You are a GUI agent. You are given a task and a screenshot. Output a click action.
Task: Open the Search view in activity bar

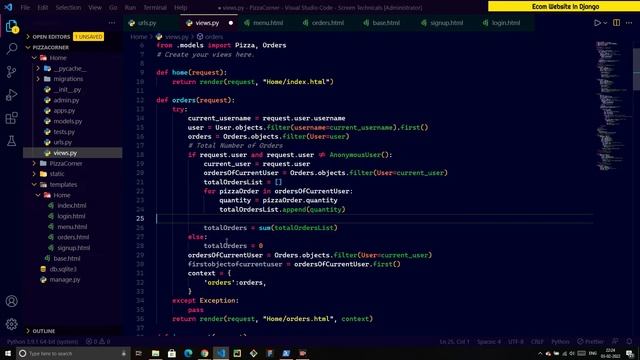point(11,49)
